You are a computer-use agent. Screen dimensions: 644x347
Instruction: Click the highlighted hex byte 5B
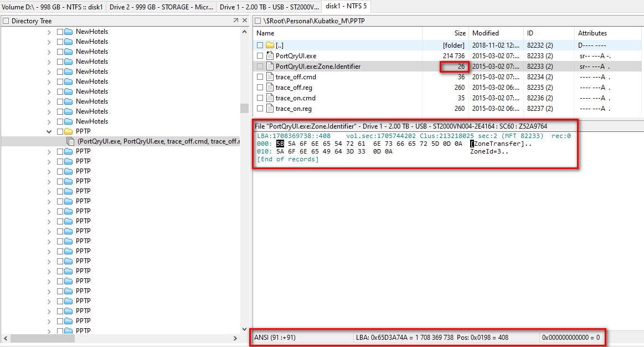coord(280,144)
